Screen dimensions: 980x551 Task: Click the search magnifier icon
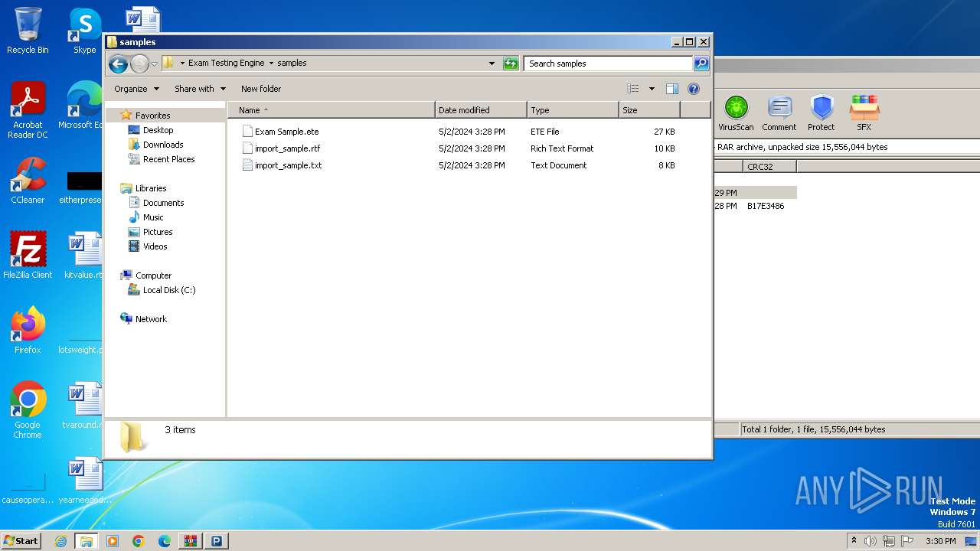coord(701,64)
